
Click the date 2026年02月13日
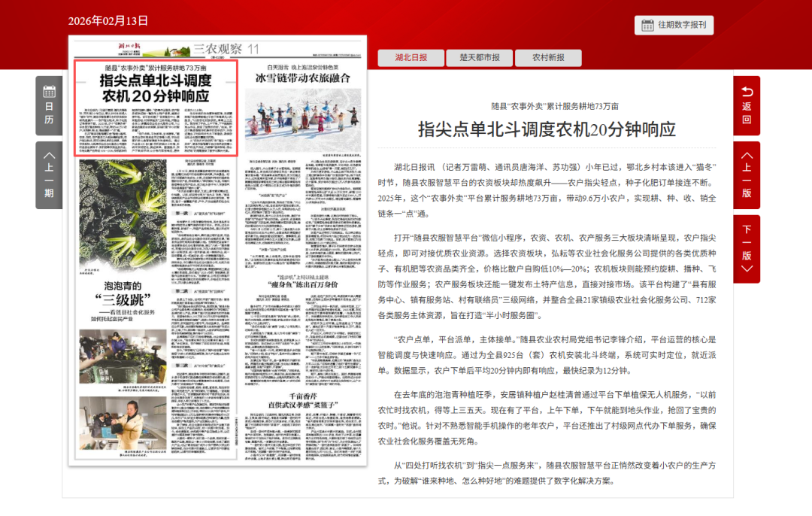tap(108, 21)
